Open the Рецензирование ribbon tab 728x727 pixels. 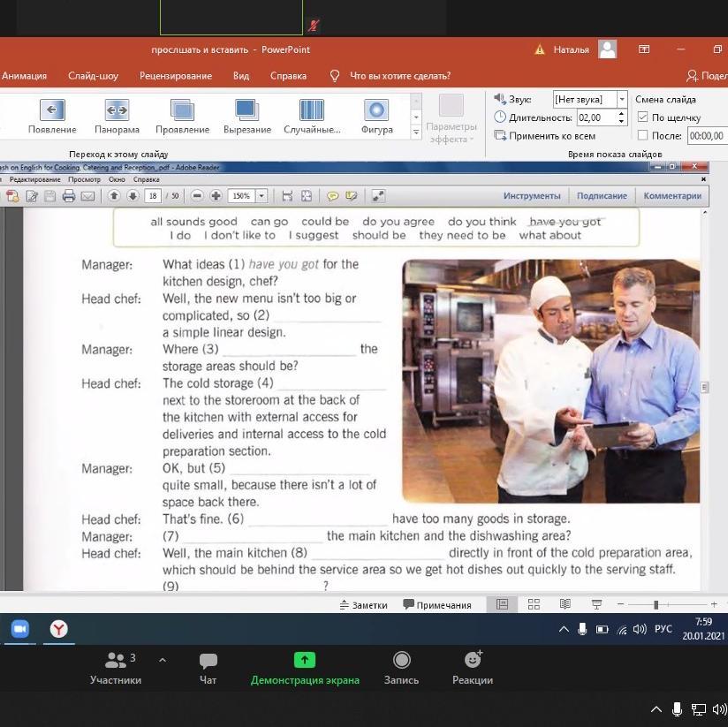coord(176,76)
